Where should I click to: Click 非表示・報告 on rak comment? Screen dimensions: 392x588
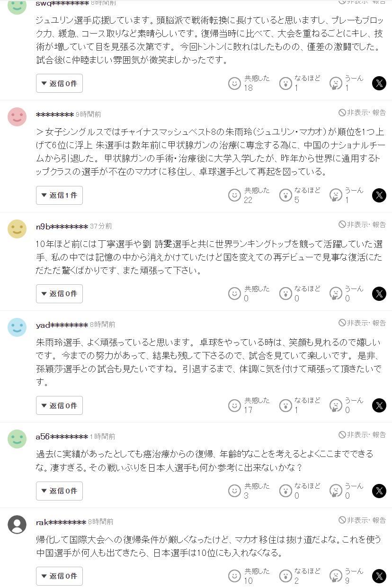(x=362, y=520)
